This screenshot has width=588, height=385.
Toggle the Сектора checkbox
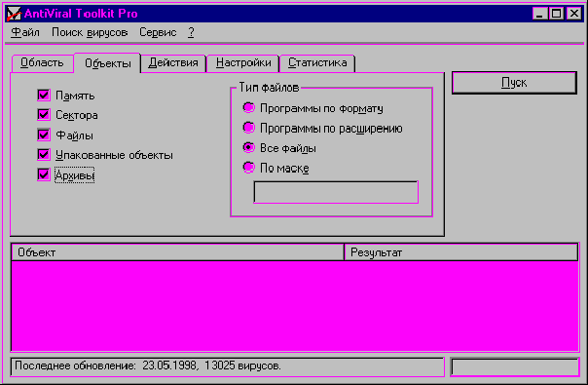44,114
